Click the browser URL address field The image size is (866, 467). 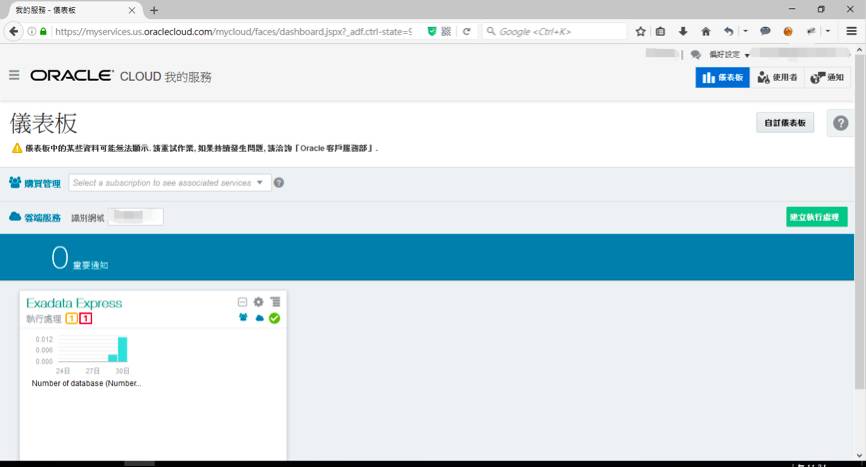233,31
